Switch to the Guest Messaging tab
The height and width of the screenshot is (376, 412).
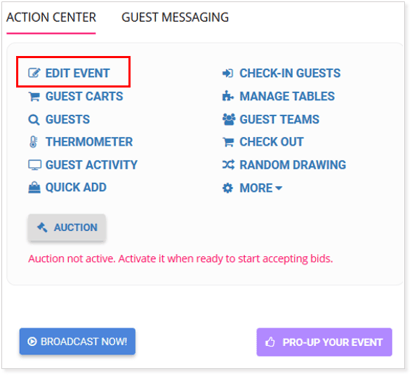click(x=175, y=17)
